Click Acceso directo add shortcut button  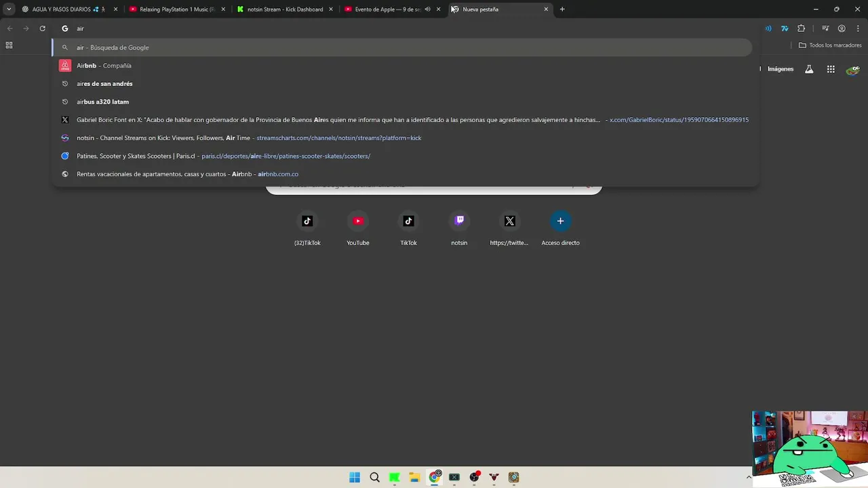[x=560, y=228]
